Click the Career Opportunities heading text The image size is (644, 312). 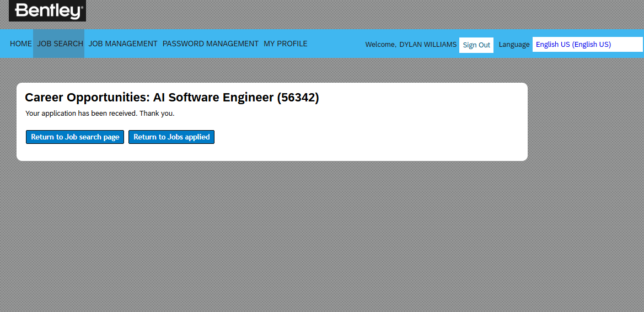coord(87,98)
